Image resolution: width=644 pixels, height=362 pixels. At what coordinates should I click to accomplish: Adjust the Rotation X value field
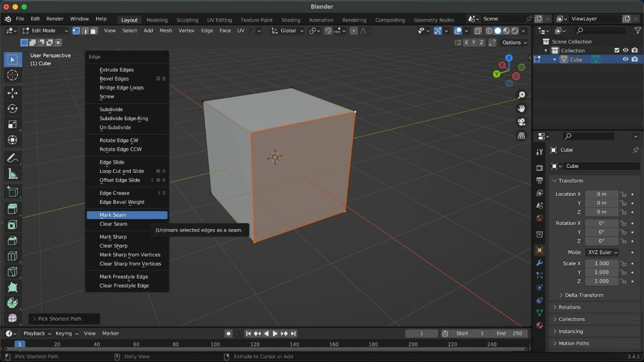point(602,223)
